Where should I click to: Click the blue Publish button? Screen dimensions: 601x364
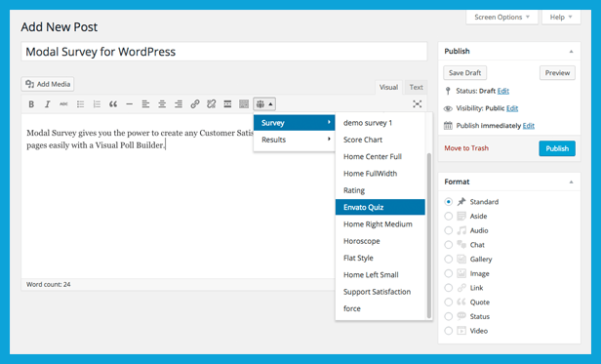pos(557,148)
